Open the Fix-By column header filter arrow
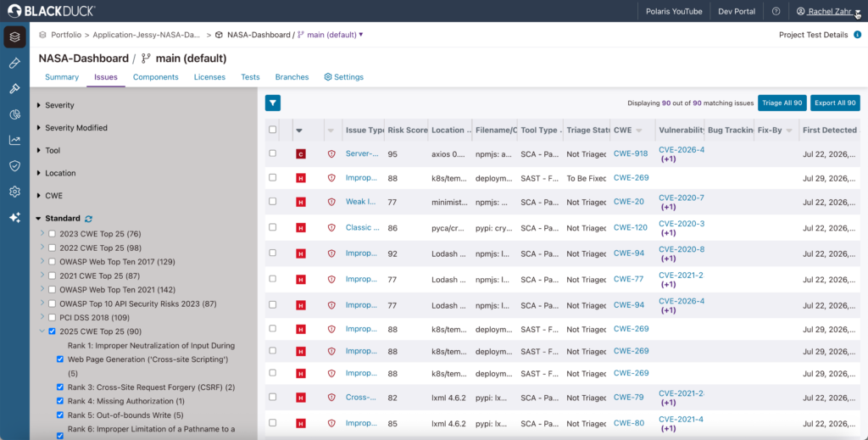 789,131
